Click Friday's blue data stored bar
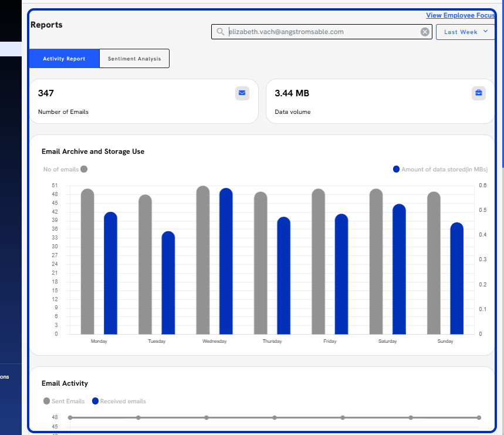 341,274
